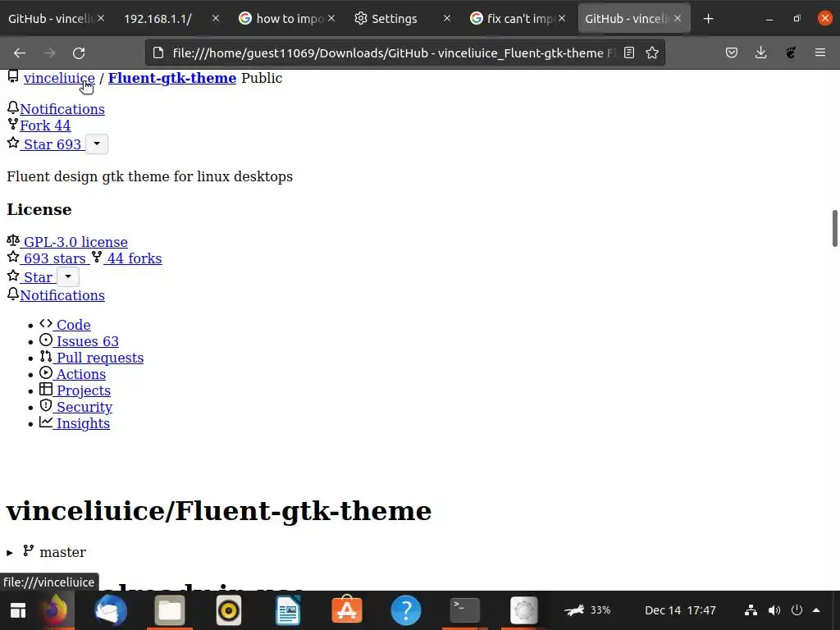The height and width of the screenshot is (630, 840).
Task: Click the Fork 44 link
Action: click(x=45, y=126)
